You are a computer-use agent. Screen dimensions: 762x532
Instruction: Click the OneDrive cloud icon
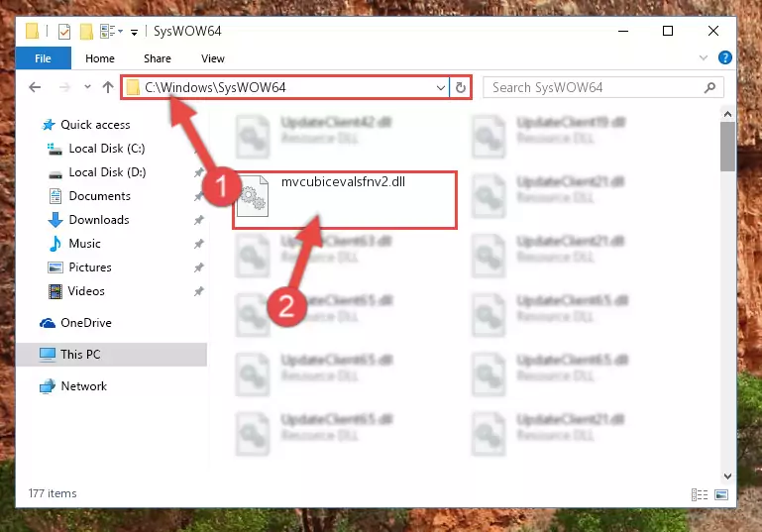[48, 323]
